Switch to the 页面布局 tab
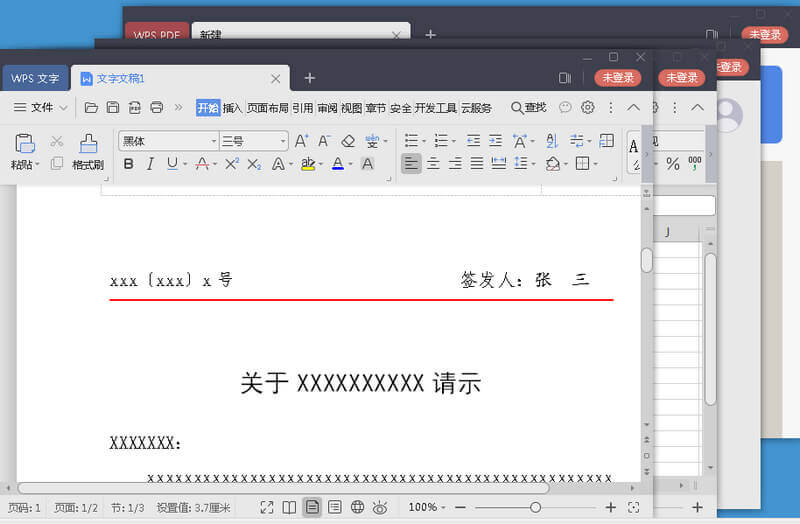The width and height of the screenshot is (800, 524). pyautogui.click(x=268, y=108)
